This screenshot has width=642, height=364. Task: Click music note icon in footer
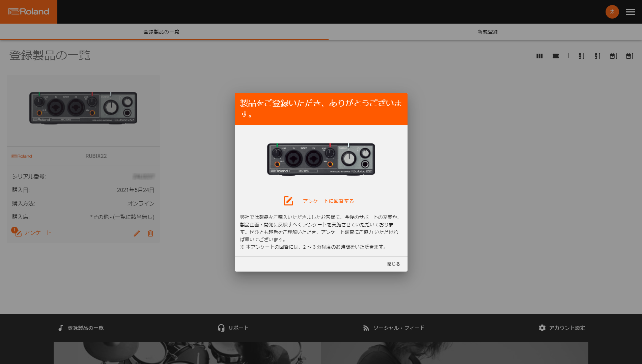click(61, 328)
